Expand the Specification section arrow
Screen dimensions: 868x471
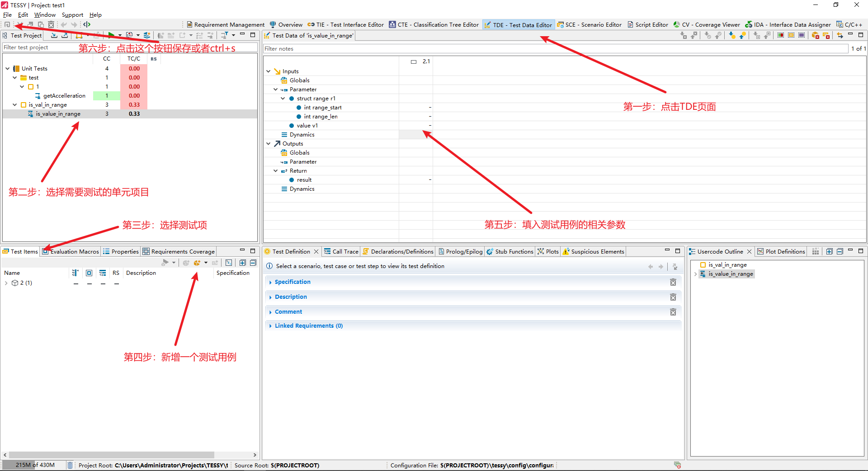270,282
